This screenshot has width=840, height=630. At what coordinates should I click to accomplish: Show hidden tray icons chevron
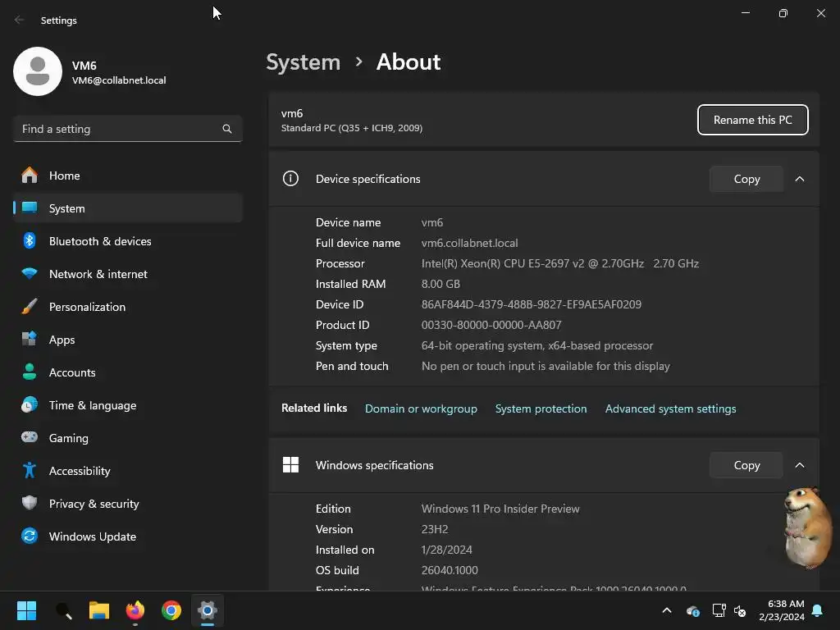[667, 610]
